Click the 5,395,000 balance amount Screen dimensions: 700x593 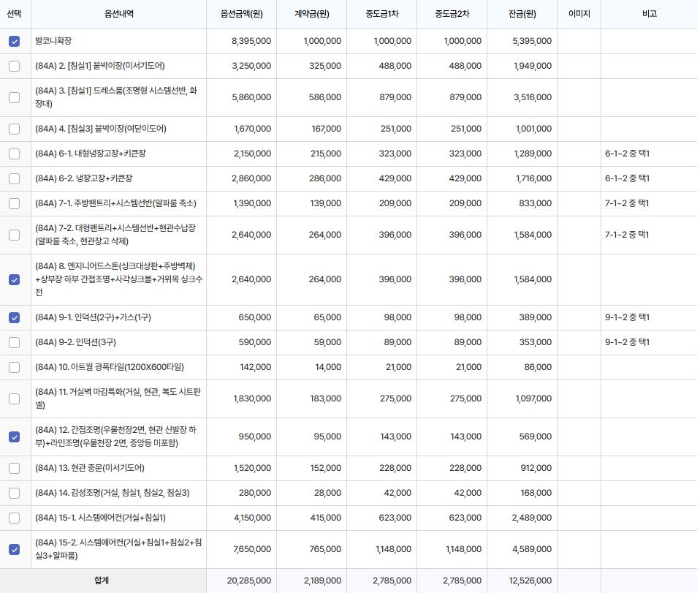tap(532, 41)
